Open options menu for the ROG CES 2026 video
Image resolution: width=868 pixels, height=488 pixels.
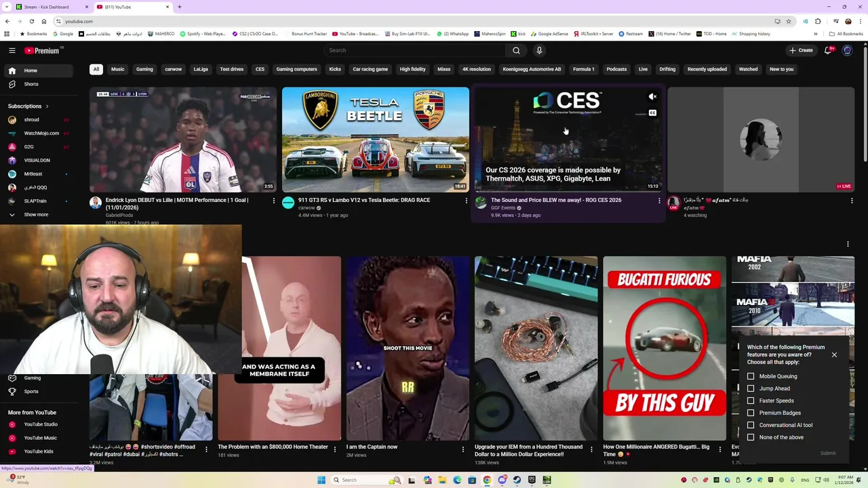point(658,201)
